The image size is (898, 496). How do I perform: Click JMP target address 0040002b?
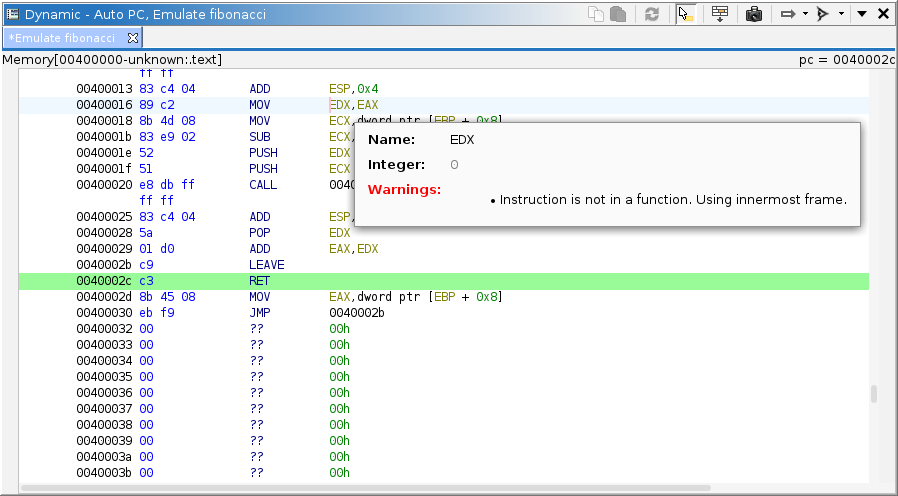pos(357,313)
